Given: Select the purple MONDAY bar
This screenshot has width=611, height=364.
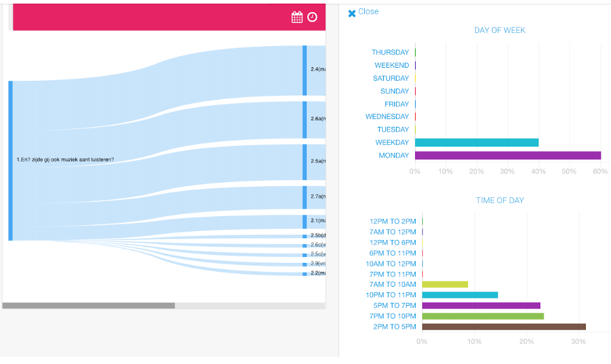Looking at the screenshot, I should [x=507, y=156].
